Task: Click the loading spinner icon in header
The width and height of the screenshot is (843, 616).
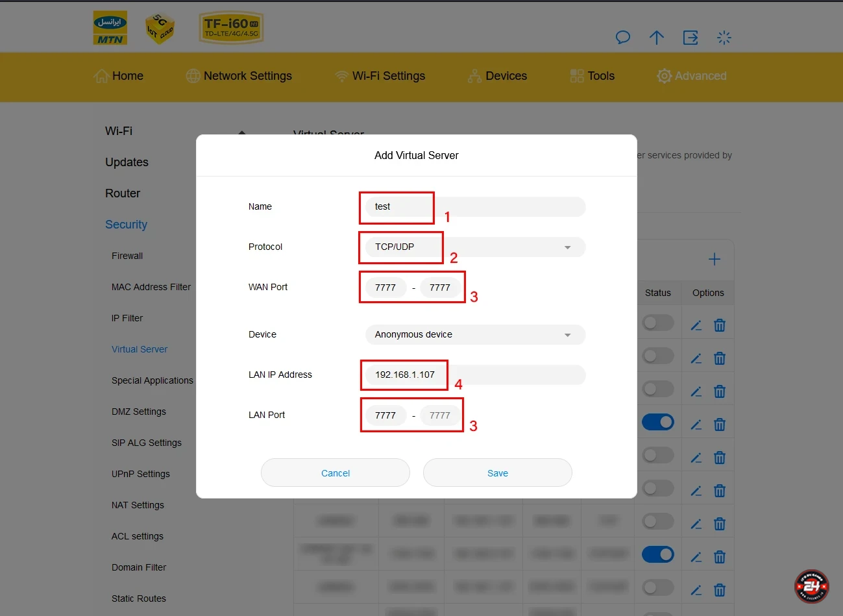Action: (724, 38)
